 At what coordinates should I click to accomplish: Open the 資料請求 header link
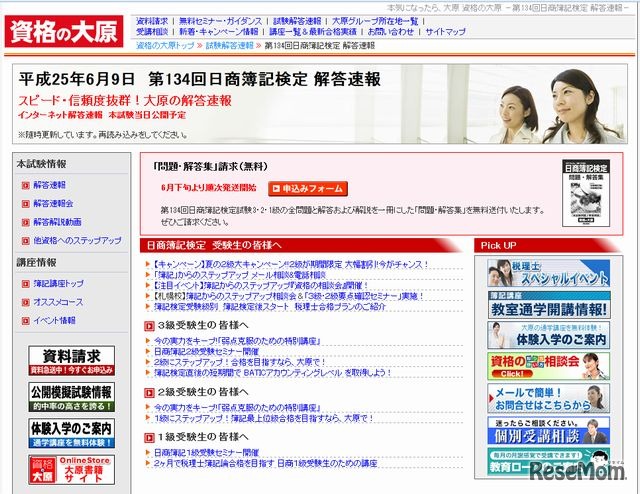(152, 21)
